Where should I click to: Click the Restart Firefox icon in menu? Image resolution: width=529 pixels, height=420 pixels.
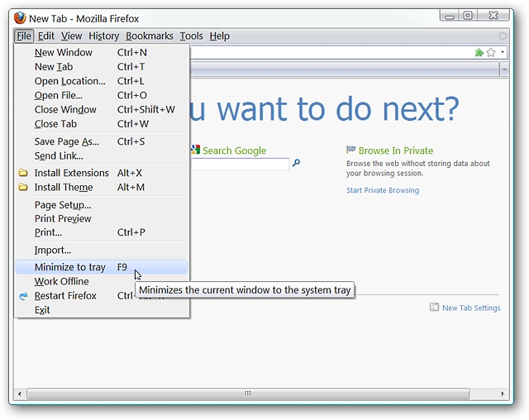[x=23, y=296]
